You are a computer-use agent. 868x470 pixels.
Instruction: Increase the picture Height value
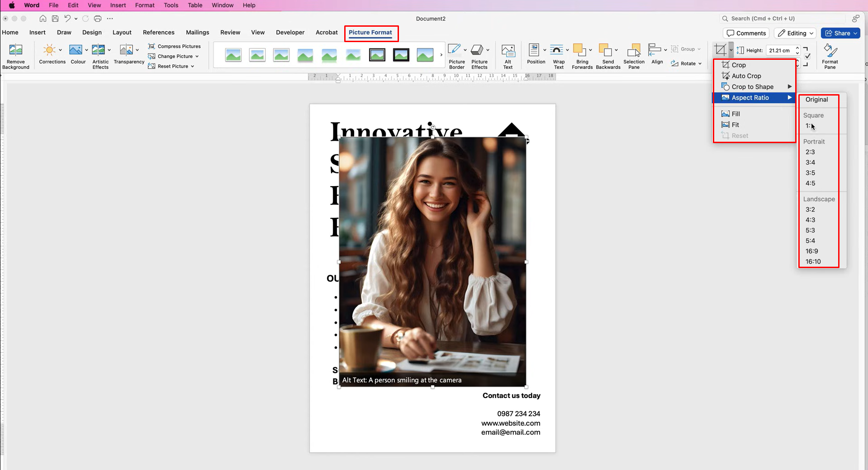coord(797,48)
